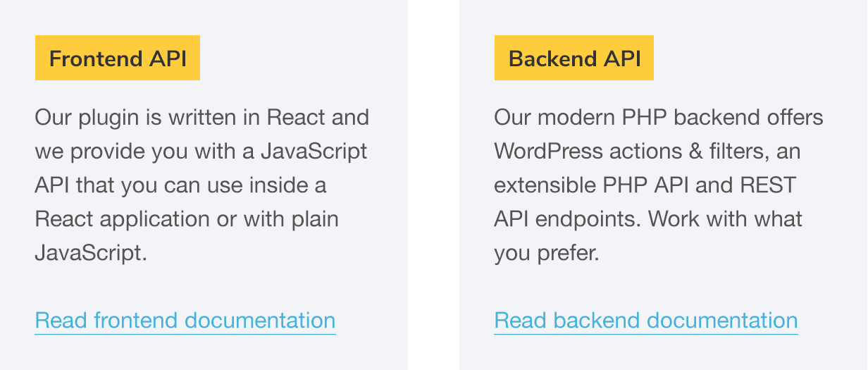868x370 pixels.
Task: Open the Read backend documentation link
Action: (x=646, y=321)
